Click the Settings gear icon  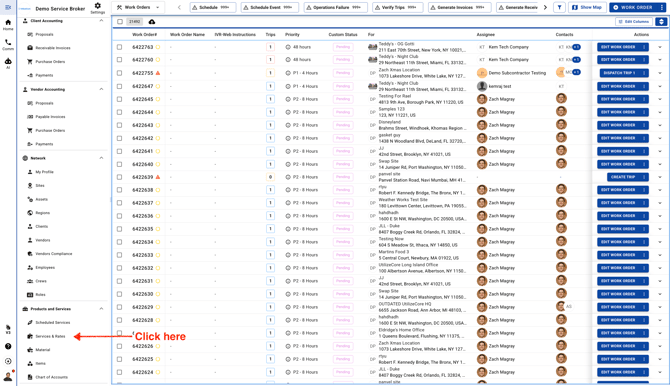[x=97, y=7]
